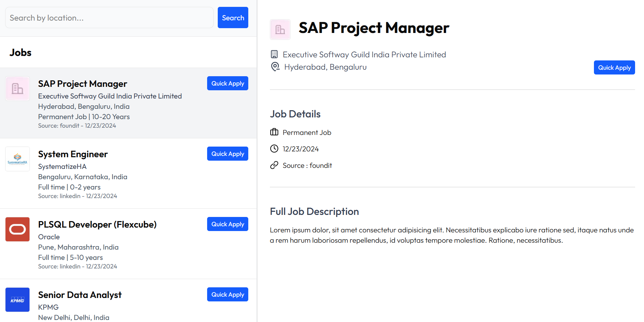The image size is (644, 322).
Task: Click the clock icon beside 12/23/2024
Action: 274,149
